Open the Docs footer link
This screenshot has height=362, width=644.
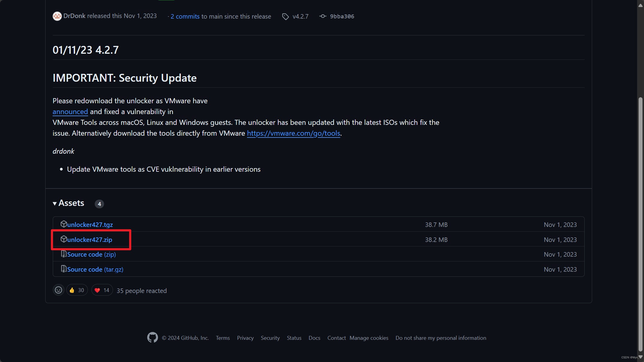pos(314,338)
